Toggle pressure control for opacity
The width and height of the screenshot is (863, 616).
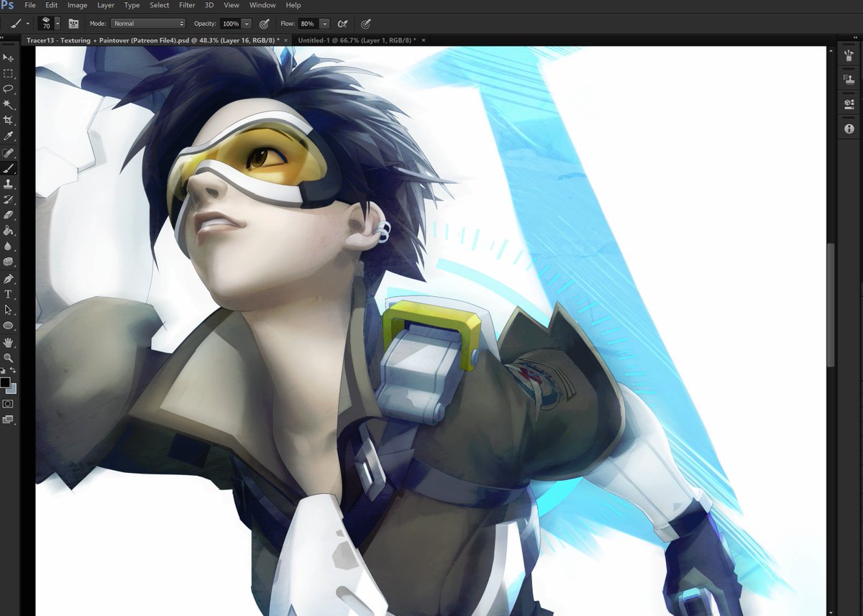point(264,24)
